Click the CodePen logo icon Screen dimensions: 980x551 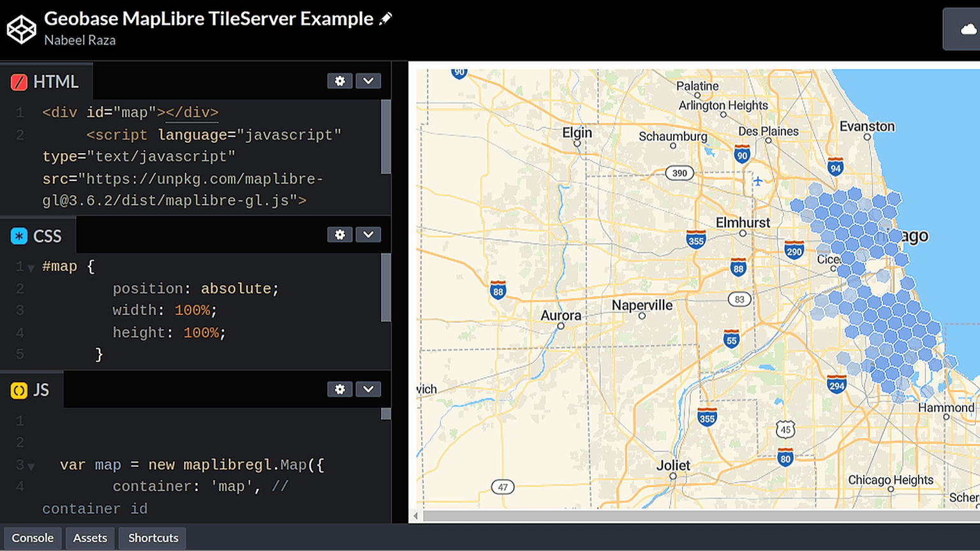22,29
